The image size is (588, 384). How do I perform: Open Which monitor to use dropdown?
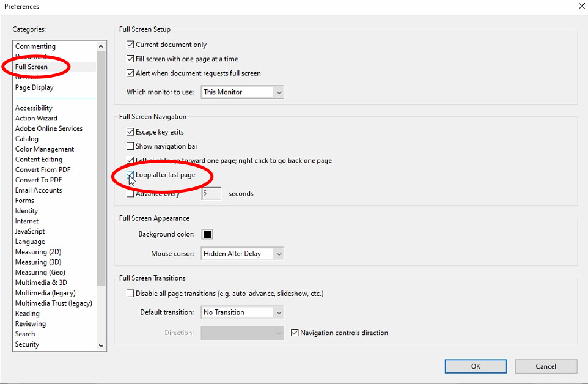[x=243, y=92]
